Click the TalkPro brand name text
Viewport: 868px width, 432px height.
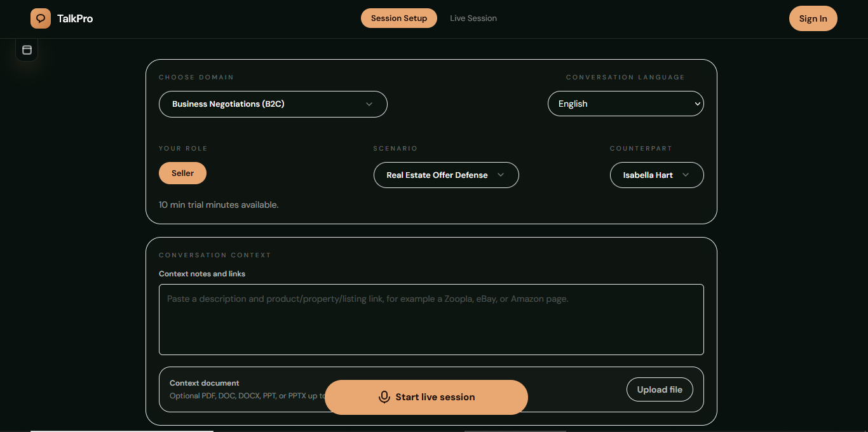point(75,18)
